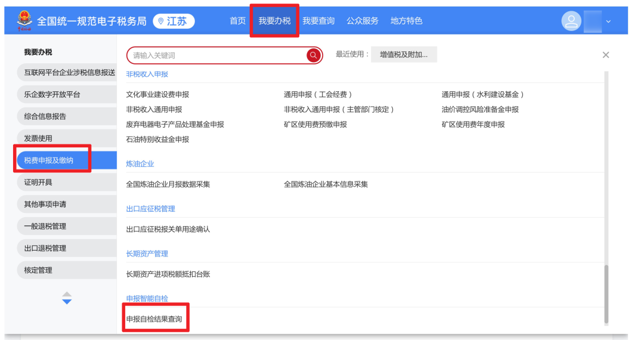This screenshot has height=340, width=644.
Task: Select 税费申报及缴纳 sidebar item
Action: pyautogui.click(x=67, y=160)
